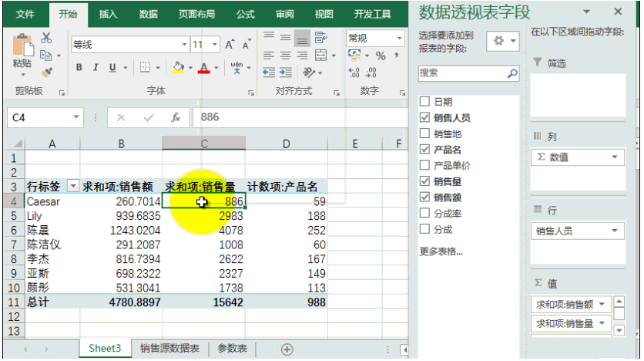Enable the 产品单价 field checkbox
Image resolution: width=644 pixels, height=361 pixels.
[424, 165]
